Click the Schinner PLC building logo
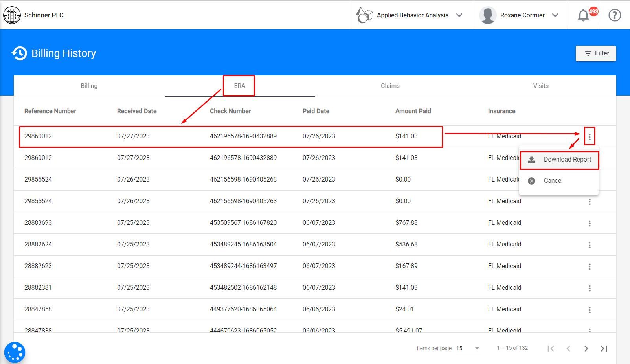The width and height of the screenshot is (630, 364). click(x=12, y=15)
